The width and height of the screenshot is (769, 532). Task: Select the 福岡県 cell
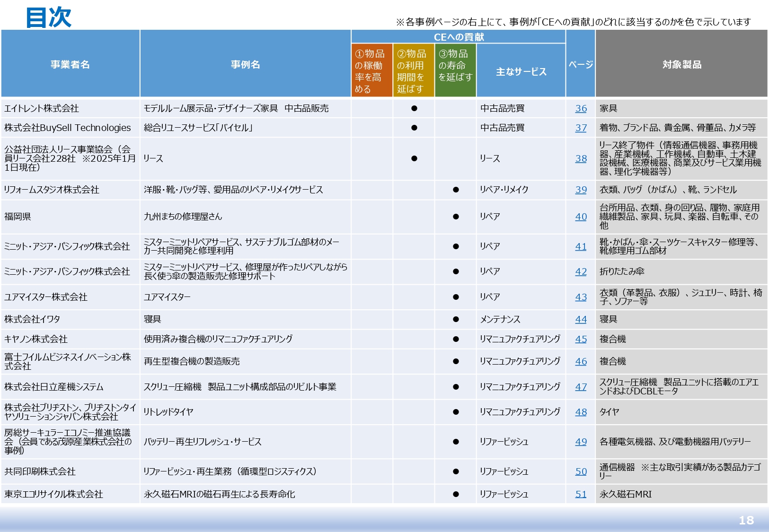(x=70, y=217)
